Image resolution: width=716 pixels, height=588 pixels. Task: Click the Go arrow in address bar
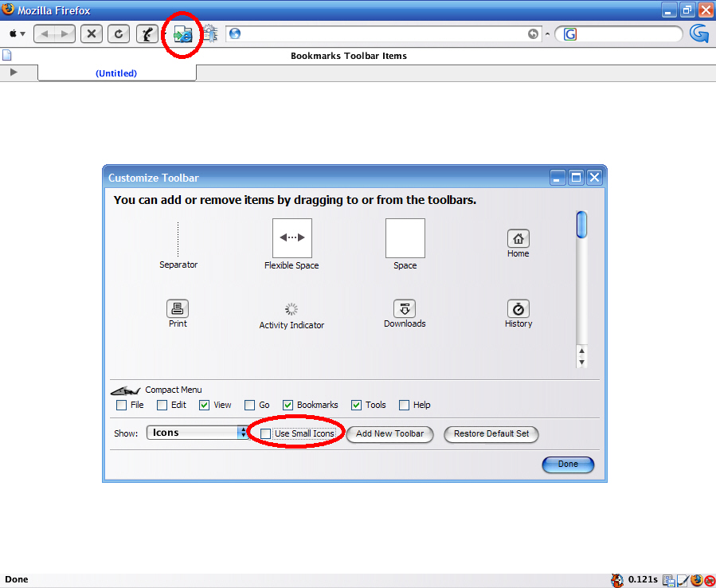point(533,33)
